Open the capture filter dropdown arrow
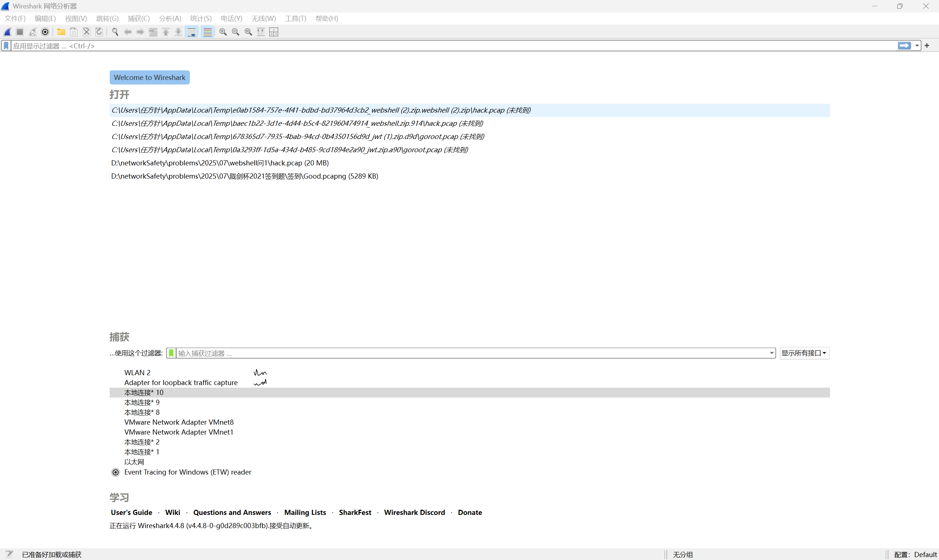The width and height of the screenshot is (939, 560). tap(771, 353)
